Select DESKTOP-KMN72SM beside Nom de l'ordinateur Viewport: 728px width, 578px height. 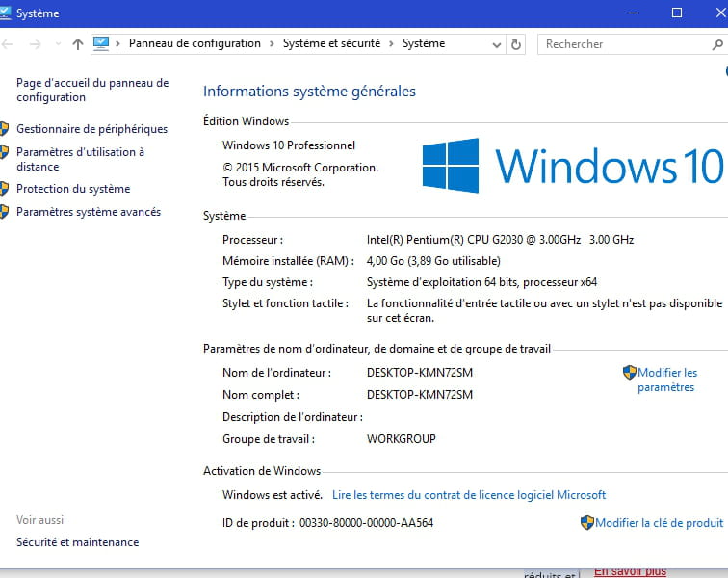(x=420, y=373)
